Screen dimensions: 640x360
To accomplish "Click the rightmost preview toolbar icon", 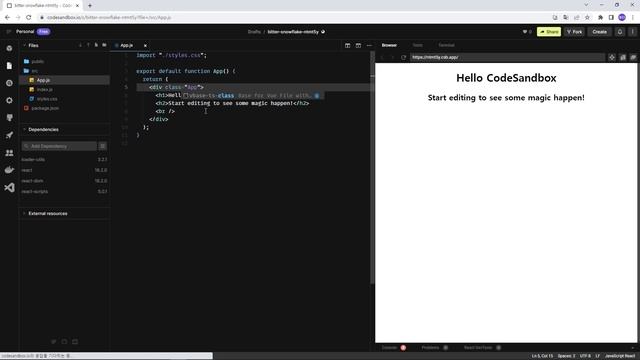I will click(633, 58).
